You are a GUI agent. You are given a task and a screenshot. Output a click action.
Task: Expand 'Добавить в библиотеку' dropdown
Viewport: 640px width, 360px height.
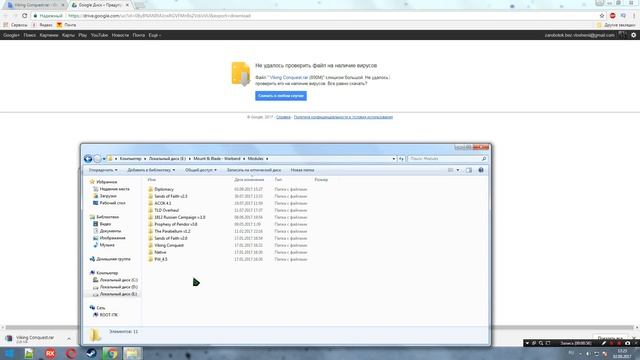[x=151, y=170]
